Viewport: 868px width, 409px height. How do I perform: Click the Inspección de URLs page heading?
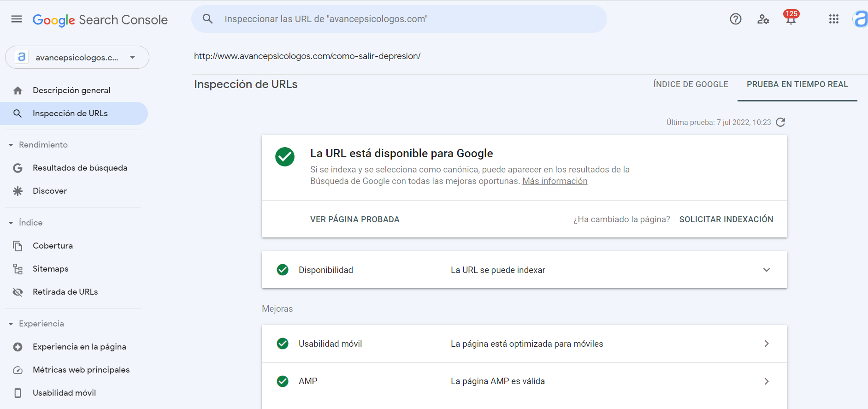point(246,84)
